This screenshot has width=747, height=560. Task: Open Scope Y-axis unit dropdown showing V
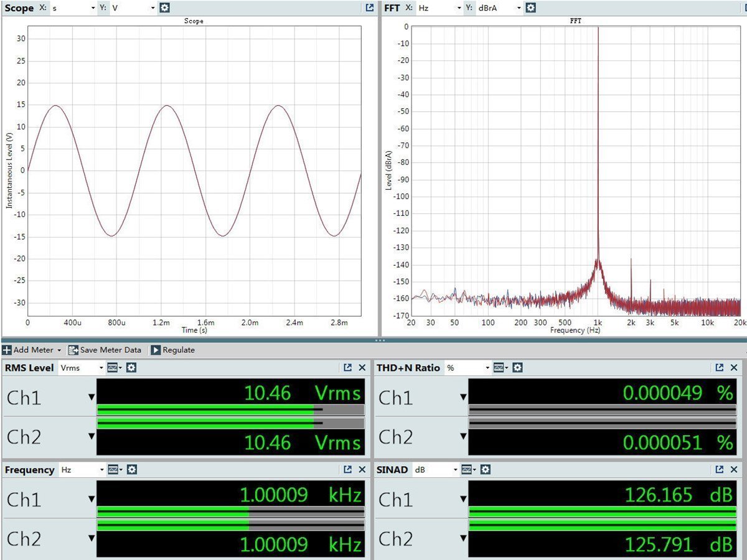[x=133, y=8]
